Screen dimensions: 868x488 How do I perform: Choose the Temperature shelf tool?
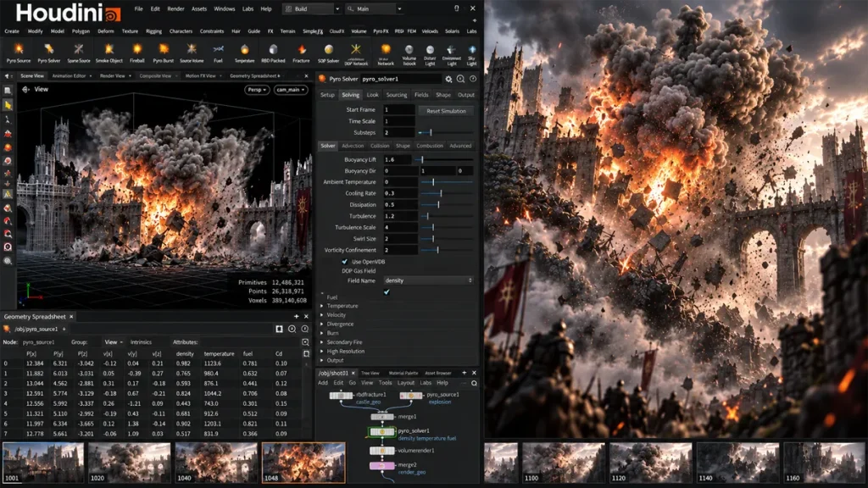pyautogui.click(x=244, y=53)
